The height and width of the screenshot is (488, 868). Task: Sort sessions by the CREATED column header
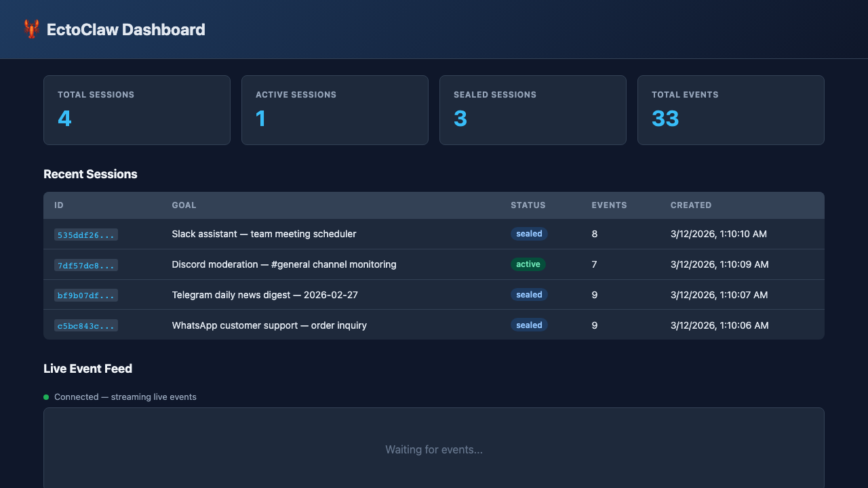pyautogui.click(x=691, y=205)
